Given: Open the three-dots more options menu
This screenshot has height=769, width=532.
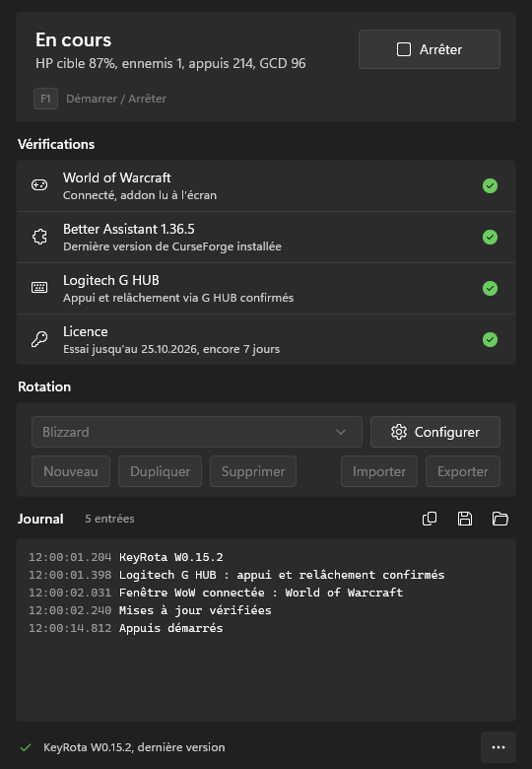Looking at the screenshot, I should 499,747.
